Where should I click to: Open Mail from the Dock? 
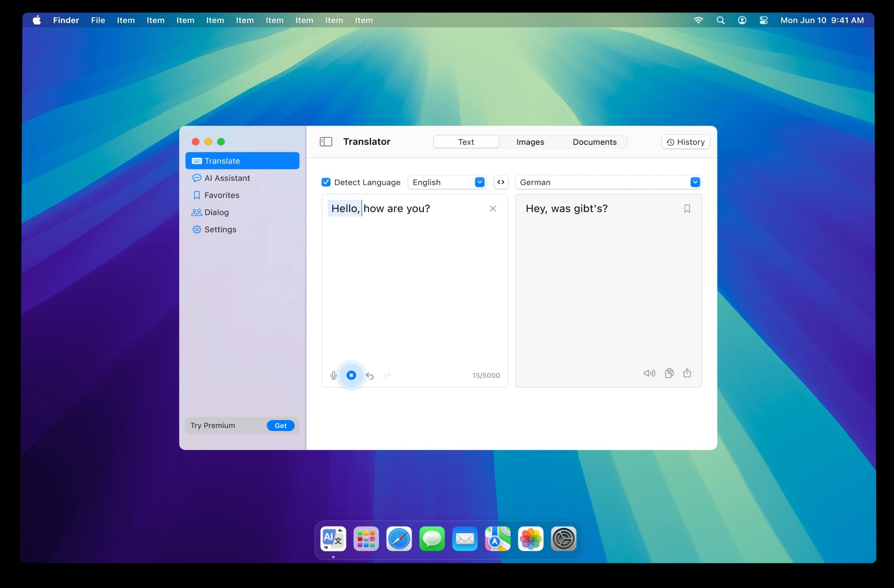[465, 539]
